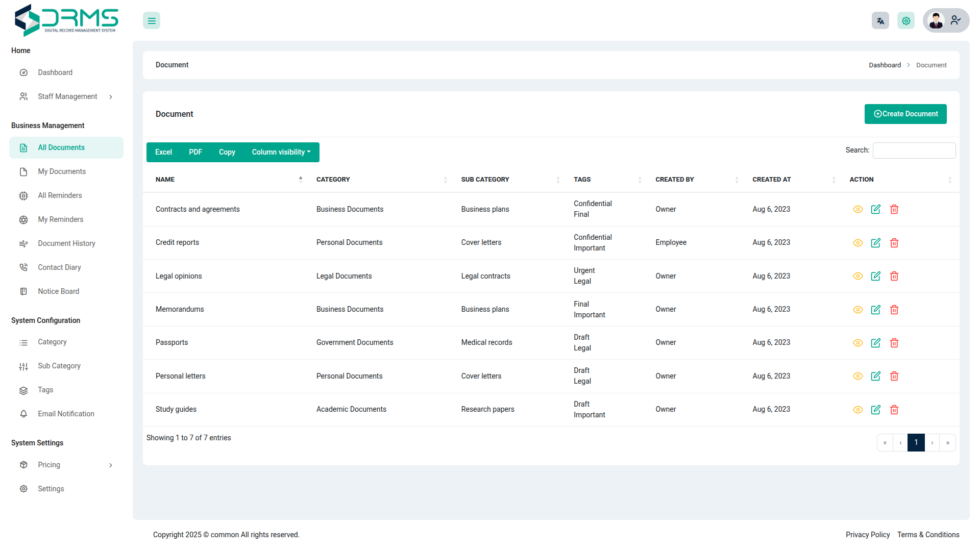980x551 pixels.
Task: Delete the Legal opinions document
Action: (894, 276)
